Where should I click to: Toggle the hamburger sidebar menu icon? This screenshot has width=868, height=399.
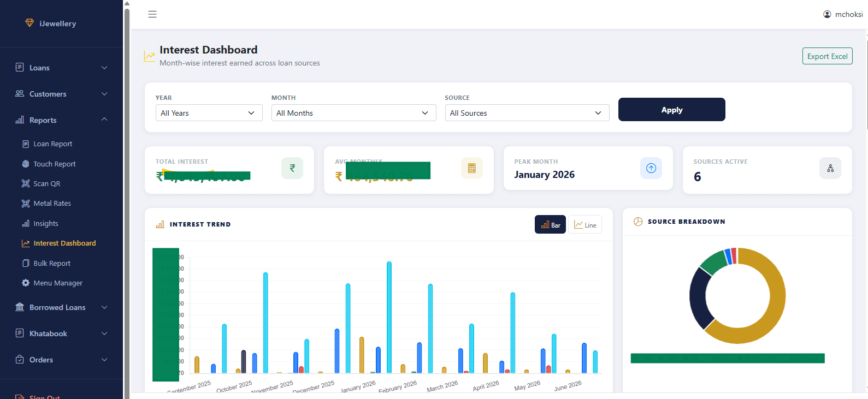(152, 14)
